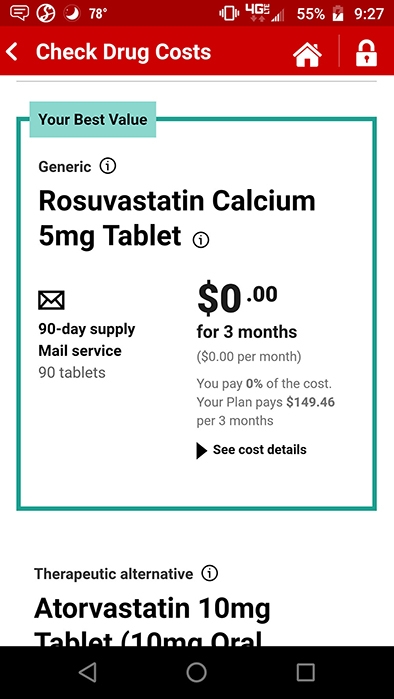Screen dimensions: 394x699
Task: Tap the lock icon in header
Action: (366, 53)
